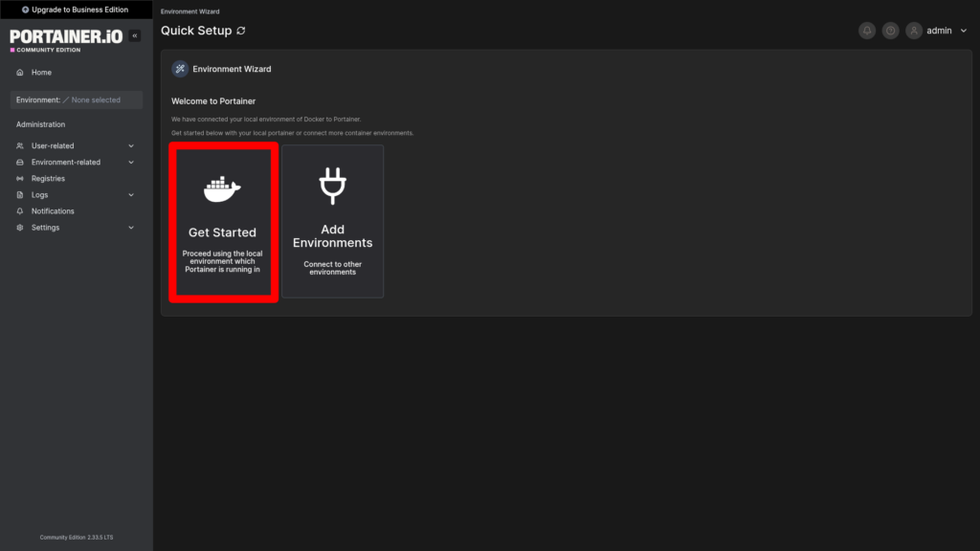Click the Environment Wizard wand icon
This screenshot has height=551, width=980.
[x=180, y=69]
